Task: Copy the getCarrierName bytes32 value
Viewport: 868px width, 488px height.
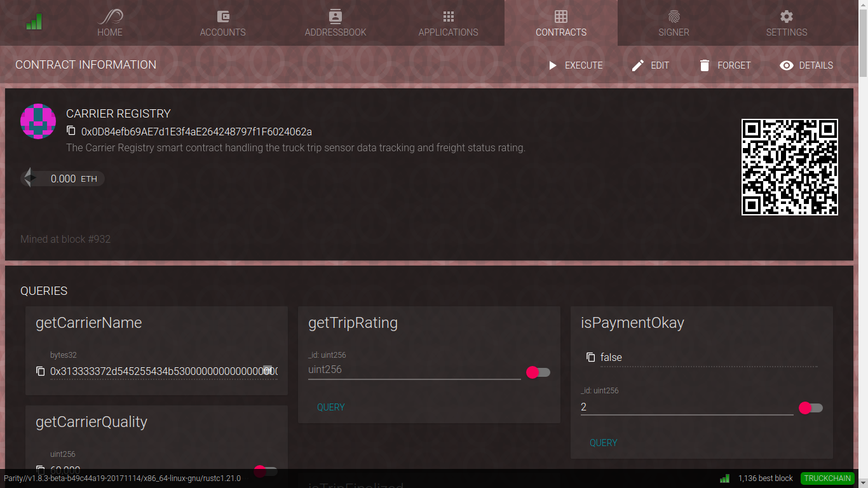Action: (41, 370)
